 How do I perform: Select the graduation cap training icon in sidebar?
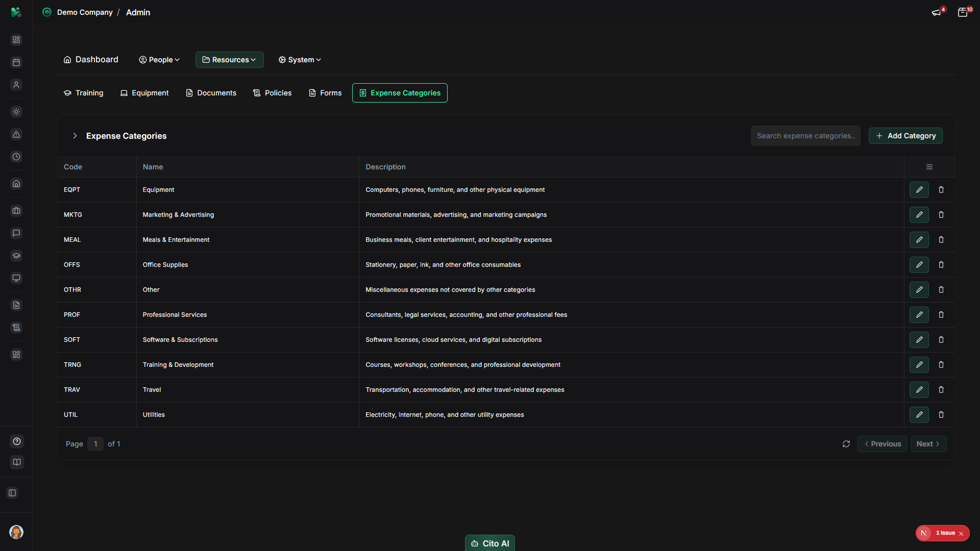coord(16,256)
